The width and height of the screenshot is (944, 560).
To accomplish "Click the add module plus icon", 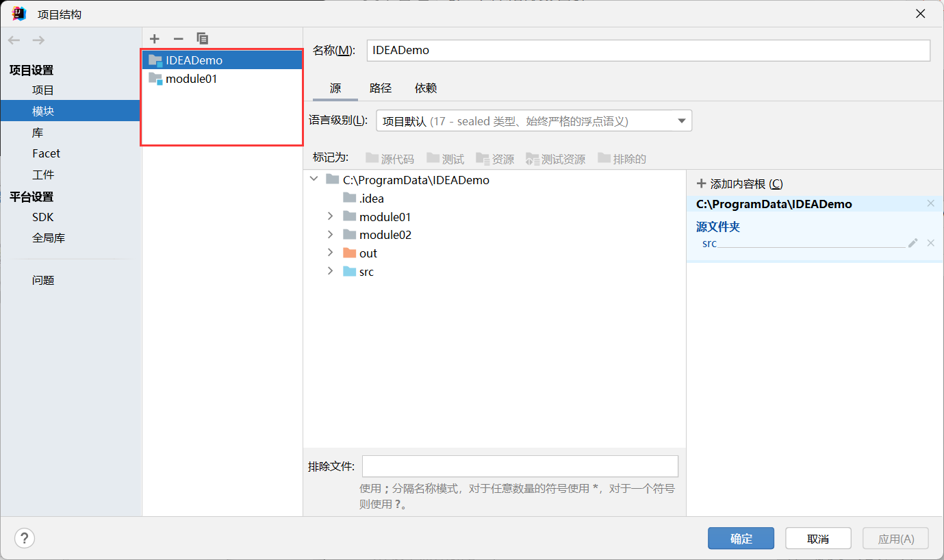I will pos(155,39).
